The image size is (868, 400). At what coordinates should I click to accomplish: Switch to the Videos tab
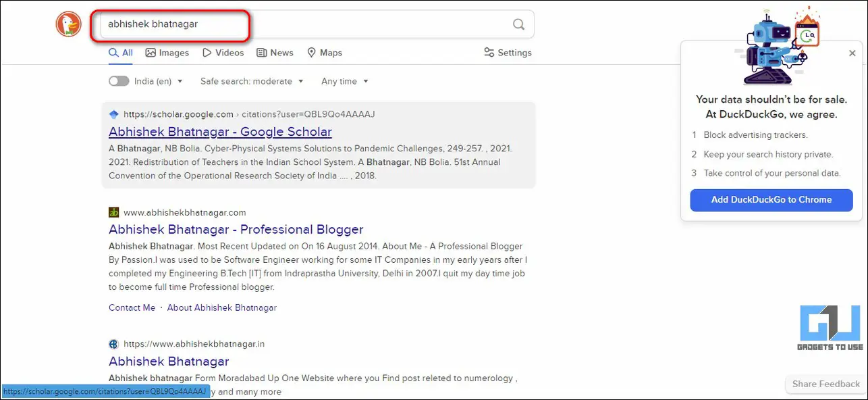[223, 53]
